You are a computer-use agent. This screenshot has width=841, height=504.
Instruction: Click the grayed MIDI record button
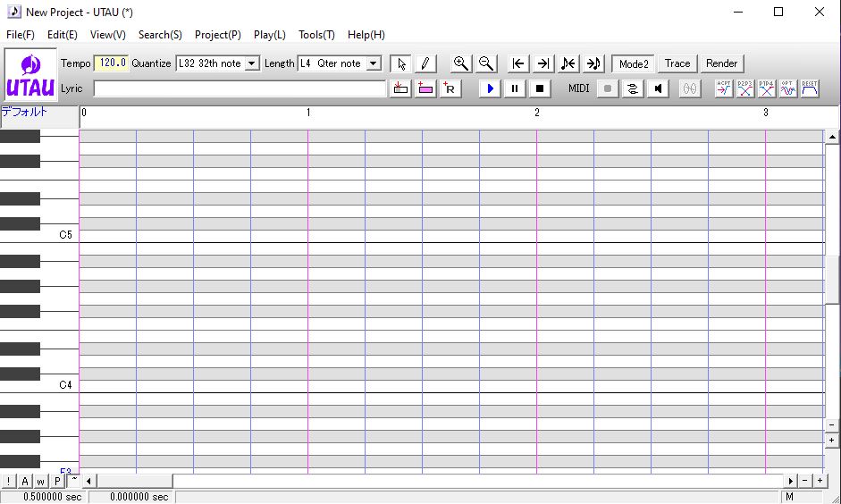point(608,88)
